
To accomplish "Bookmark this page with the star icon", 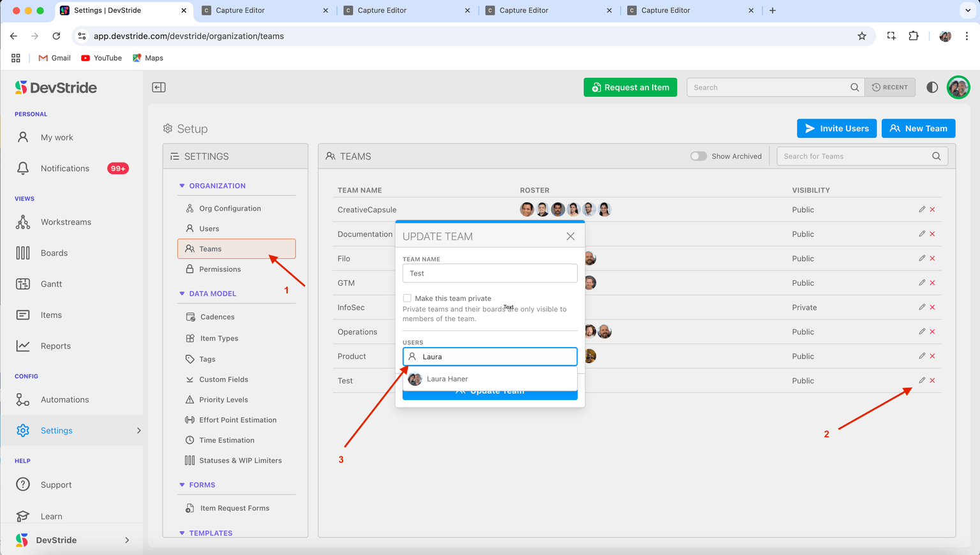I will pos(862,36).
